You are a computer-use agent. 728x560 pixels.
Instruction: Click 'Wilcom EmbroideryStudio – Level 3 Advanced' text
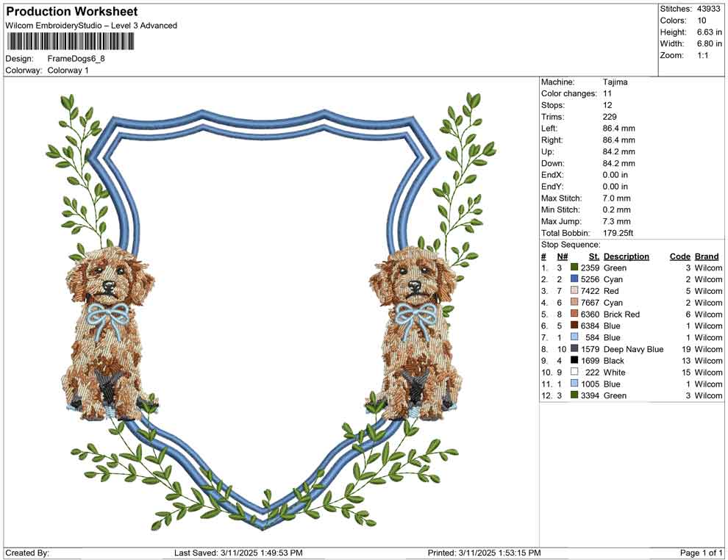click(91, 26)
